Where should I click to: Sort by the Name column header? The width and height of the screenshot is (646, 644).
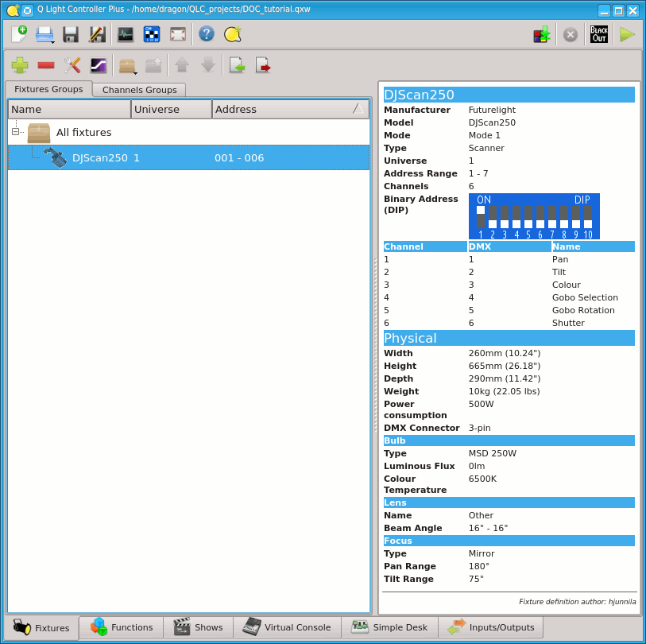coord(69,109)
